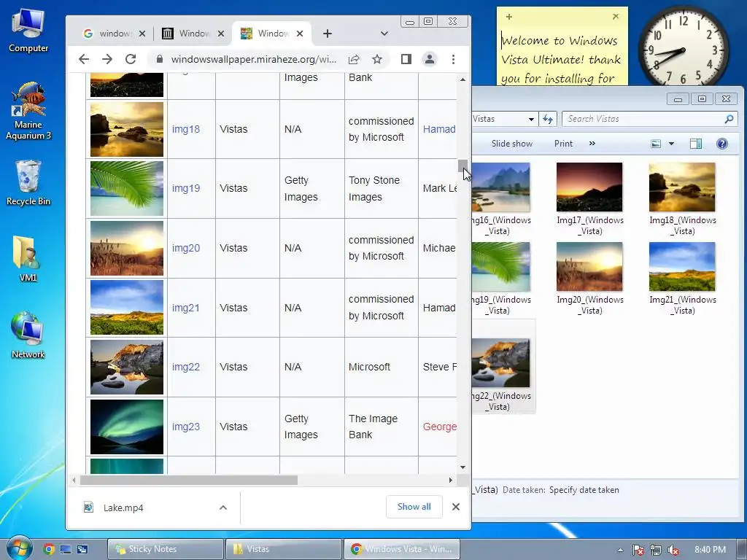Open a new Chrome tab
This screenshot has width=747, height=560.
328,34
